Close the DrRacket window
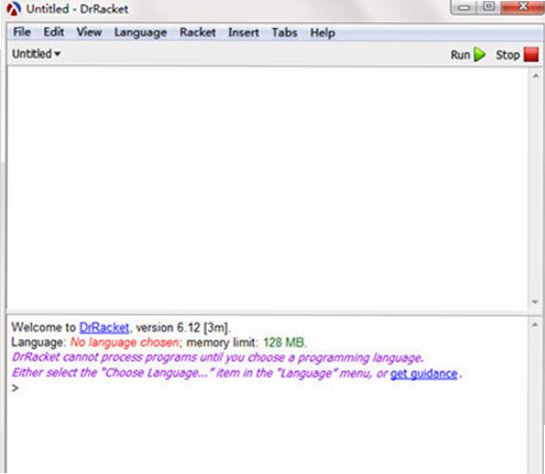Screen dimensions: 545x474 coord(523,7)
